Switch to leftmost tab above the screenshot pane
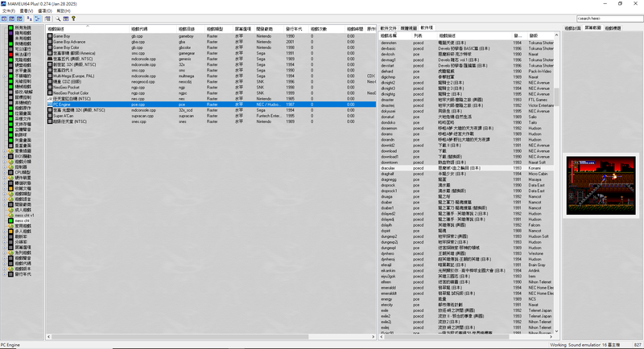The image size is (644, 349). coord(572,28)
